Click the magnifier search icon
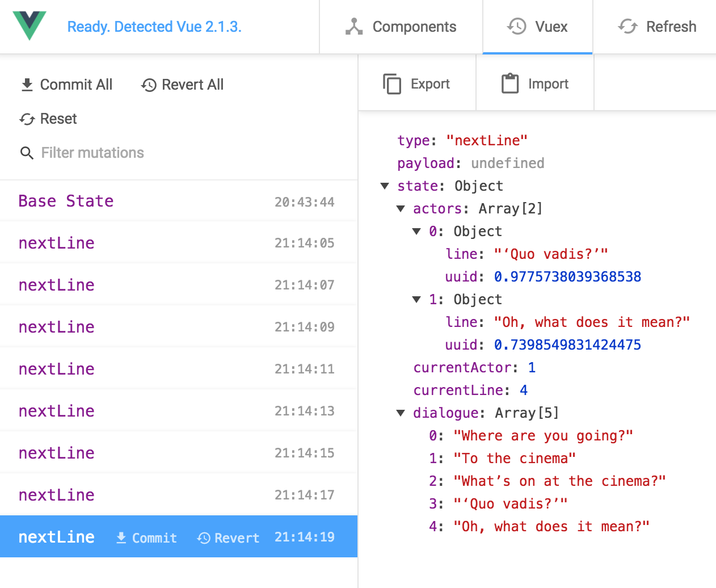716x588 pixels. point(27,153)
